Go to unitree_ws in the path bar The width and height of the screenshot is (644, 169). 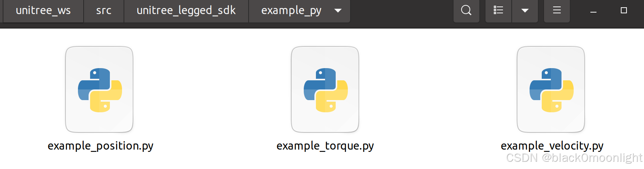(43, 11)
